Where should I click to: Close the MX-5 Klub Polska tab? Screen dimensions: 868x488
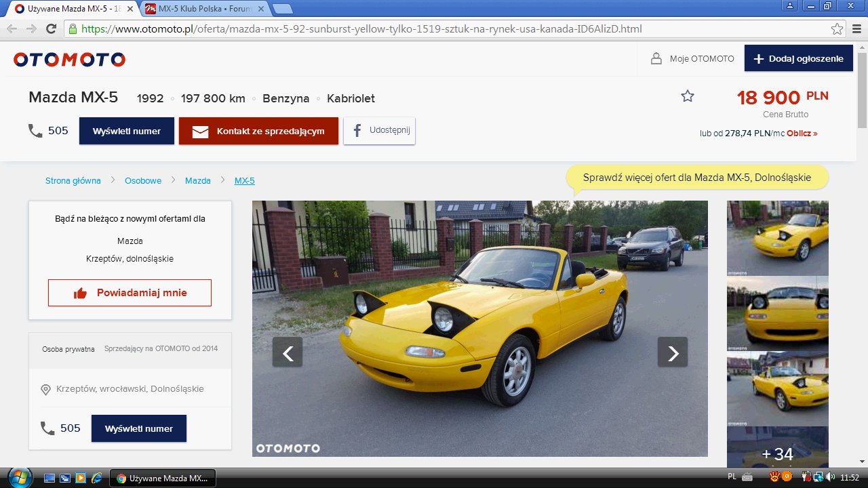point(262,9)
